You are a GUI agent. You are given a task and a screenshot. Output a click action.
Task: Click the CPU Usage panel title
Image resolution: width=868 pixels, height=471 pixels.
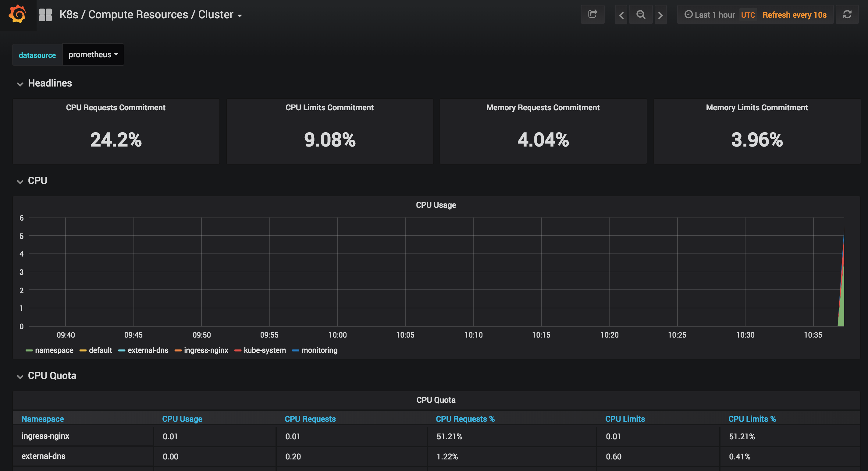point(436,204)
